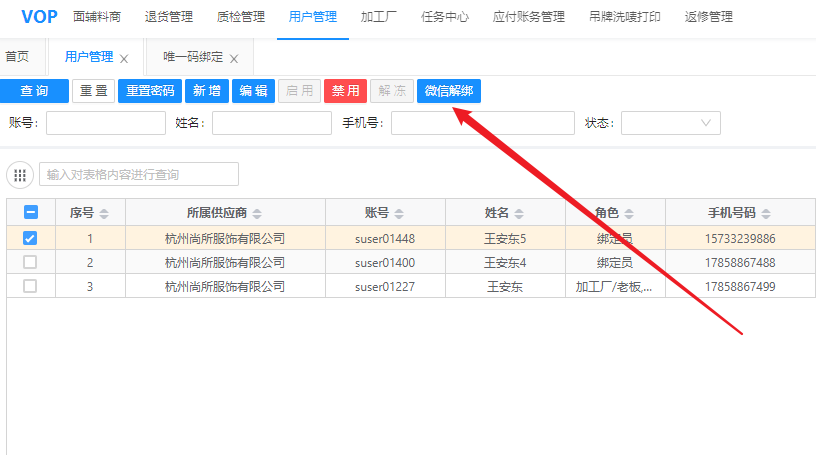Close the 唯一码绑定 tab
816x455 pixels.
[x=234, y=59]
